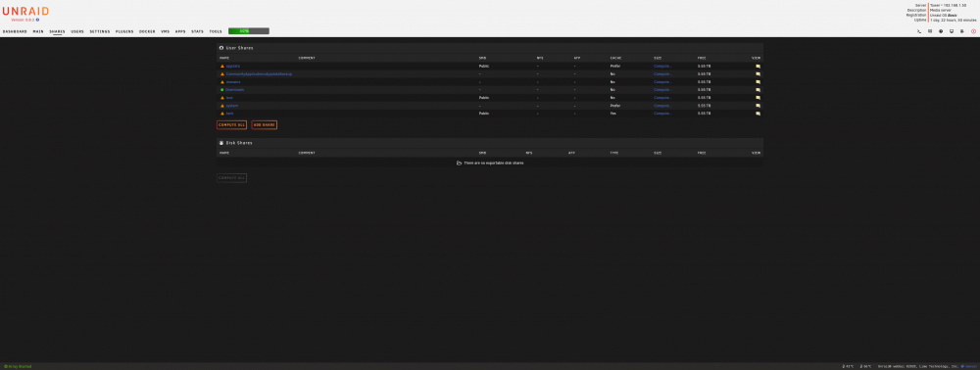Compute size for the appdata share
Viewport: 980px width, 370px height.
tap(663, 66)
